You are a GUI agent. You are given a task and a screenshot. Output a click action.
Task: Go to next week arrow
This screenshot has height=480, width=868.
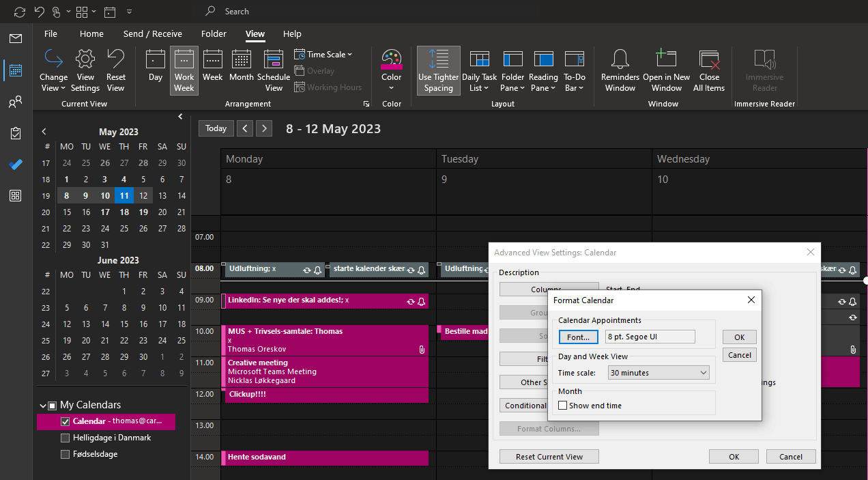click(264, 128)
